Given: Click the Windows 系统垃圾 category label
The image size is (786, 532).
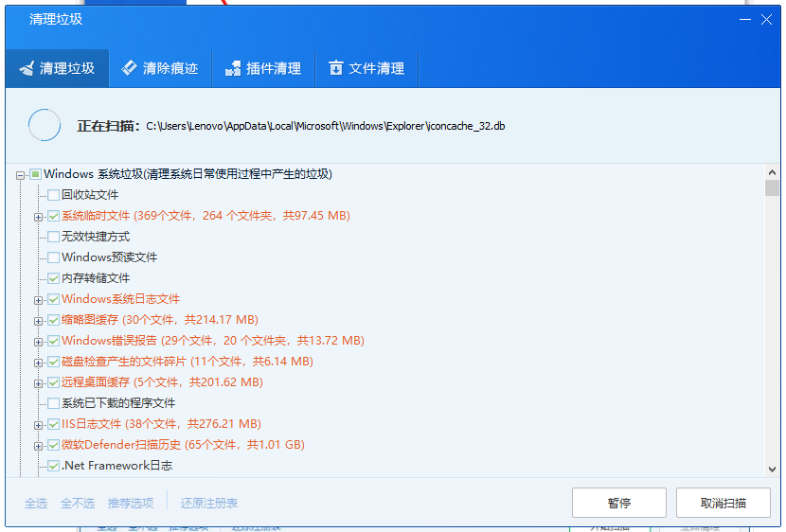Looking at the screenshot, I should tap(188, 174).
